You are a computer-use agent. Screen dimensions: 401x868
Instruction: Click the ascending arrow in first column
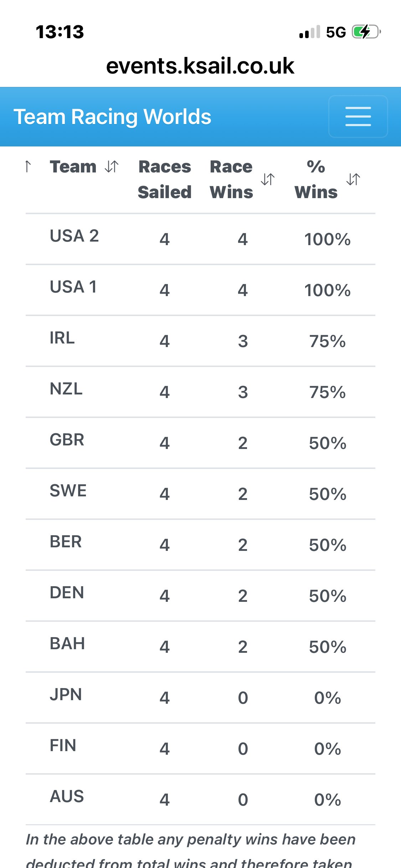click(x=28, y=166)
